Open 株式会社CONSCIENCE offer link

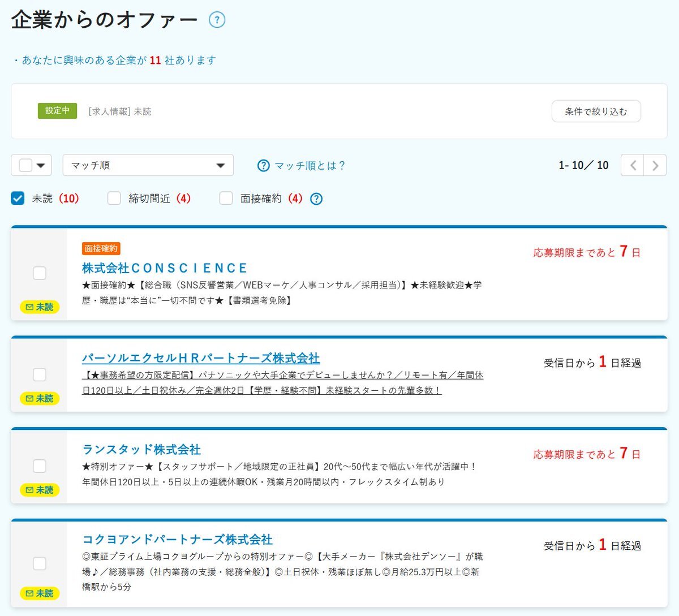click(x=165, y=268)
